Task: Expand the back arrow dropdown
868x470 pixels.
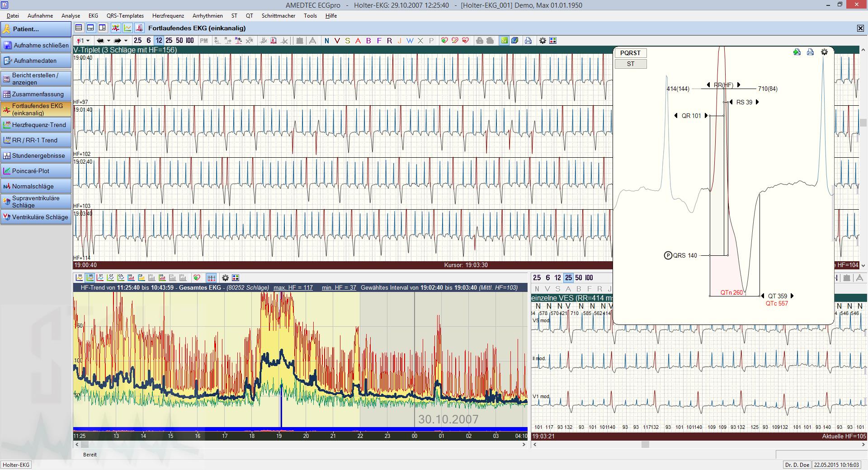Action: [x=108, y=41]
